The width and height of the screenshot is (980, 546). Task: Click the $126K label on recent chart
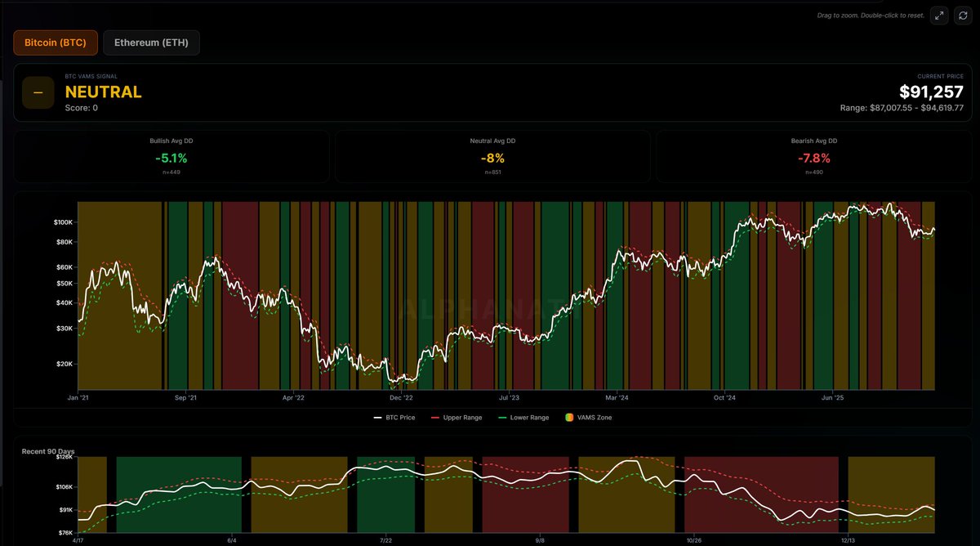(64, 458)
